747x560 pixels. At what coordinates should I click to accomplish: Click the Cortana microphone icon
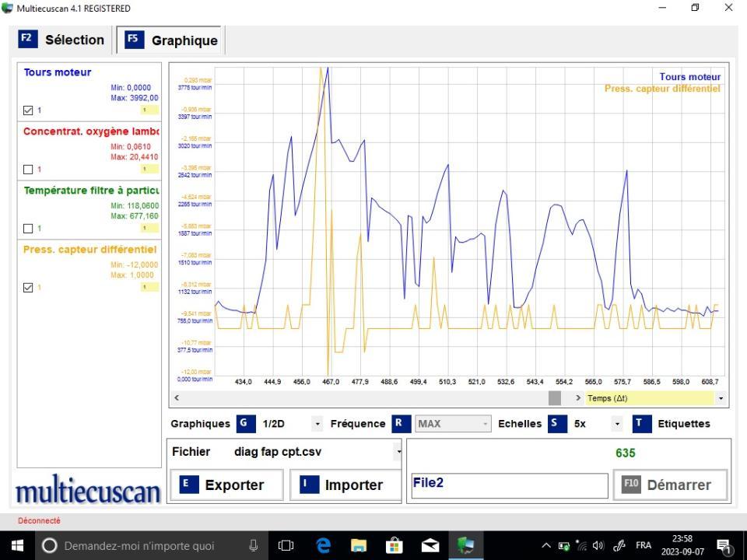point(254,546)
